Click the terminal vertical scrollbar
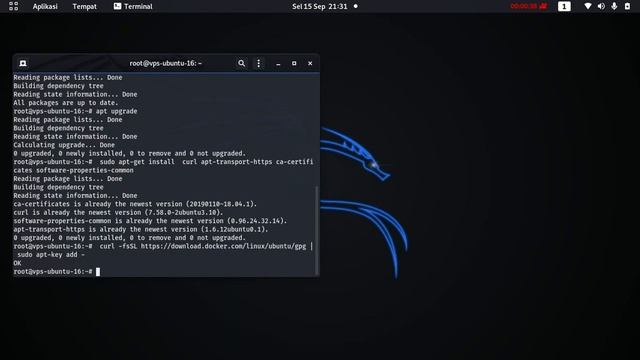Viewport: 640px width, 360px height. click(317, 231)
